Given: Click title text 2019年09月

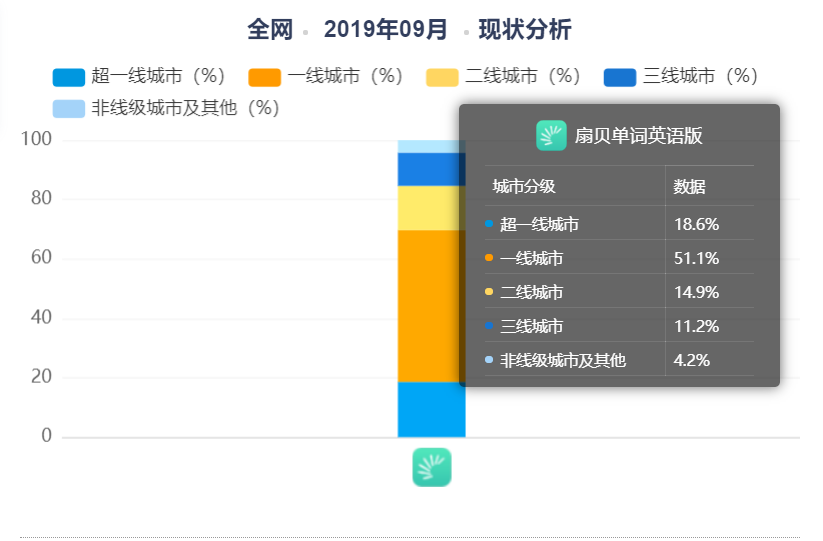Looking at the screenshot, I should (x=386, y=29).
